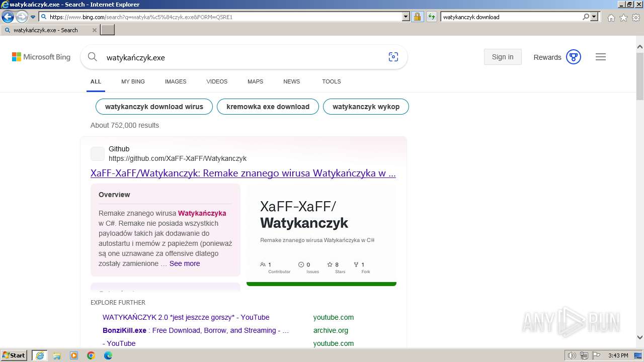Image resolution: width=644 pixels, height=362 pixels.
Task: Open the IE Tools gear icon
Action: coord(636,18)
